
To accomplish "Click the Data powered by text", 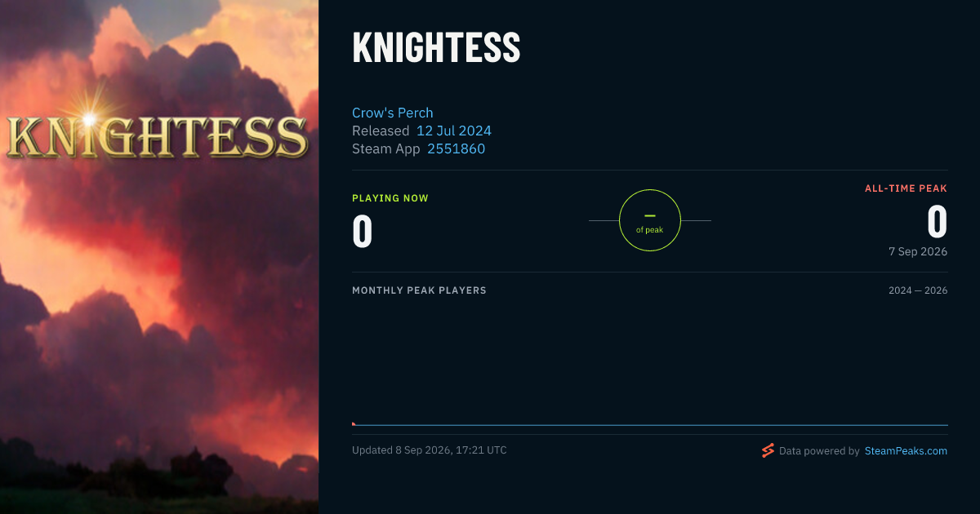I will point(819,450).
